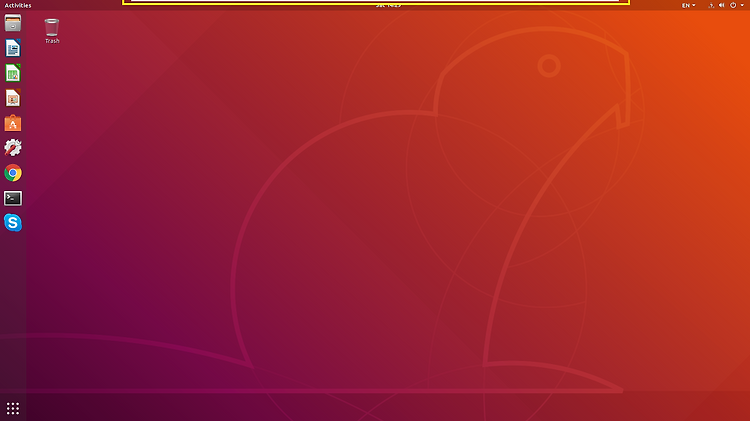The image size is (750, 421).
Task: Open the Terminal from the dock
Action: 13,198
